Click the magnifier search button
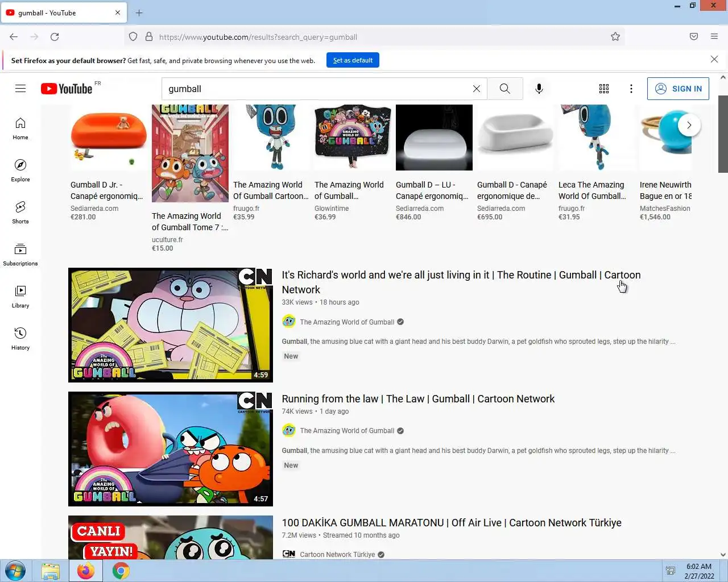 pos(505,89)
